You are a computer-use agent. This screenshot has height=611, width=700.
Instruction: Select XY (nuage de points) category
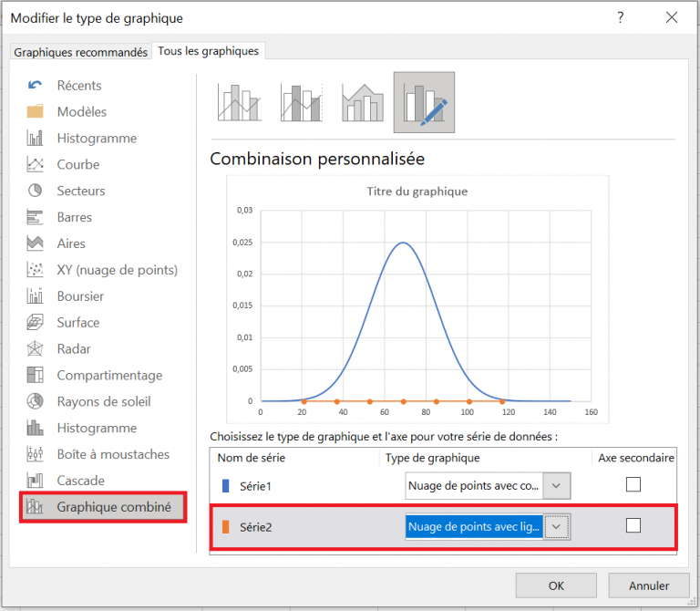pyautogui.click(x=117, y=270)
